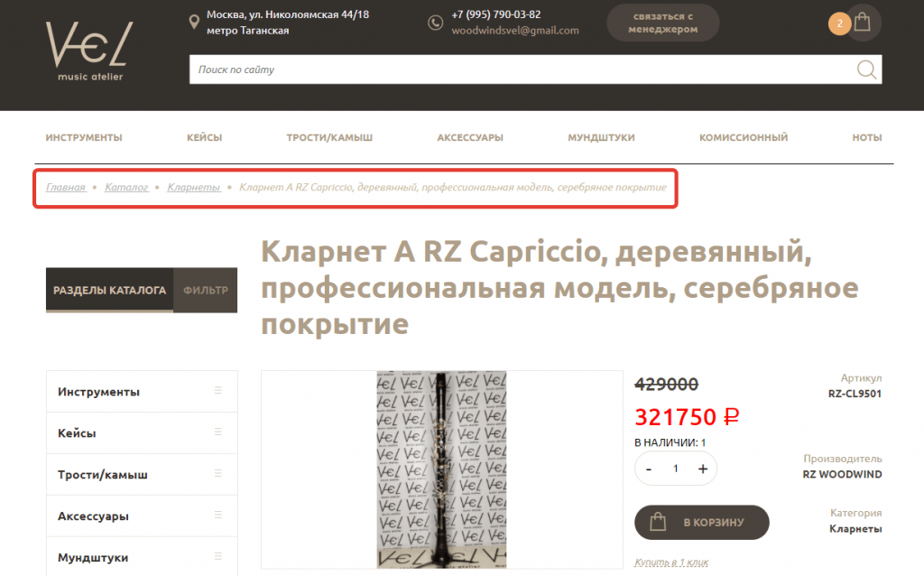Open the Мундштуки navigation menu item

[x=601, y=137]
